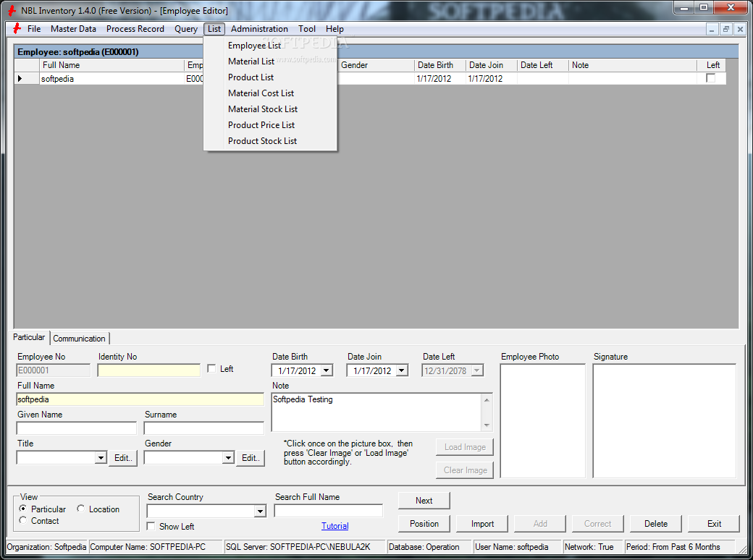Choose Employee List from List menu
The width and height of the screenshot is (753, 560).
pyautogui.click(x=271, y=45)
